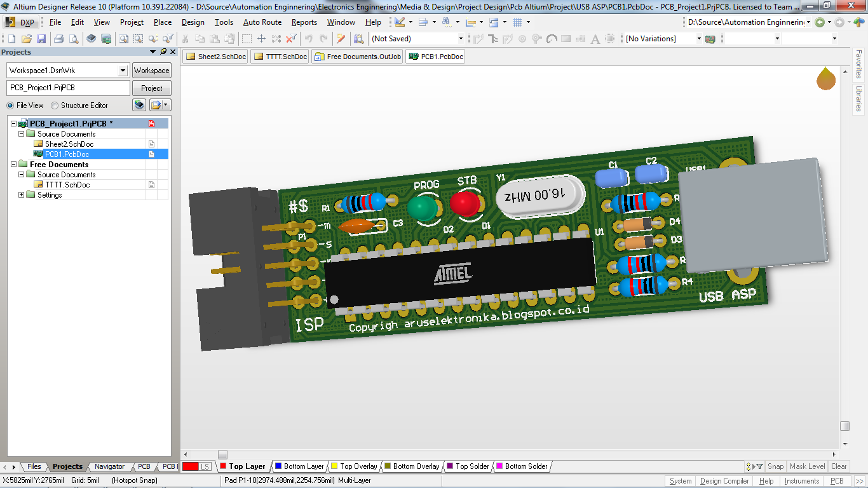Click the Browse Components icon near Not Saved dropdown

[360, 38]
